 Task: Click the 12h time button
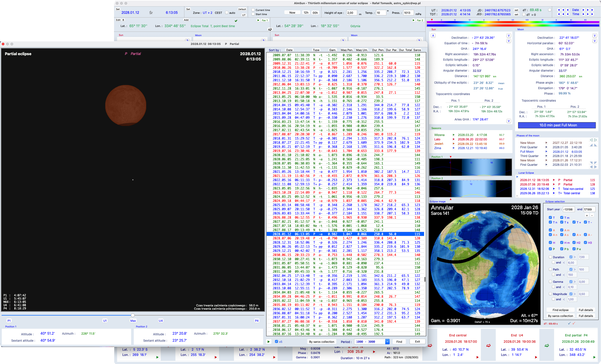[306, 13]
